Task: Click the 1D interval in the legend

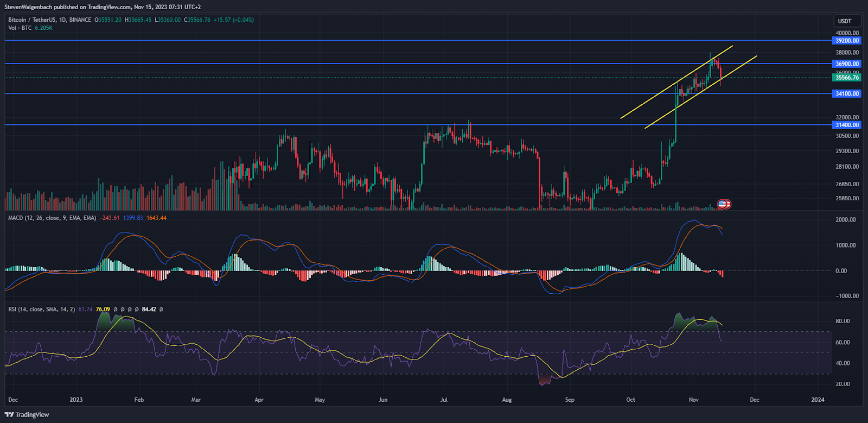Action: pos(62,20)
